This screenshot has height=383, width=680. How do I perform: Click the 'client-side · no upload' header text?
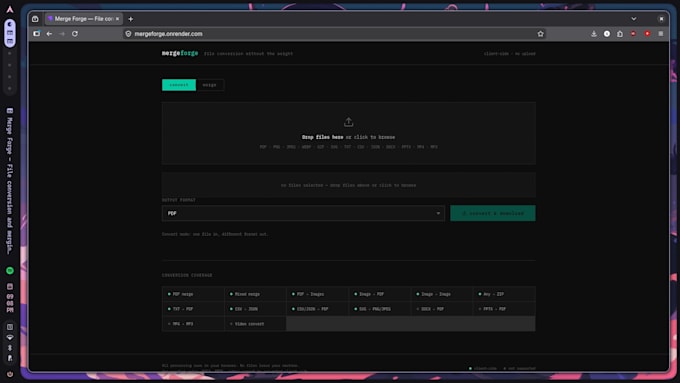pos(510,54)
